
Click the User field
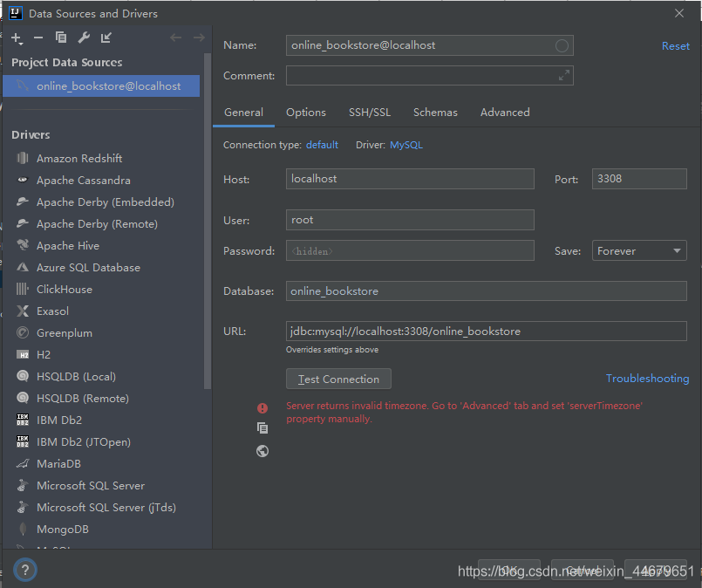coord(410,220)
